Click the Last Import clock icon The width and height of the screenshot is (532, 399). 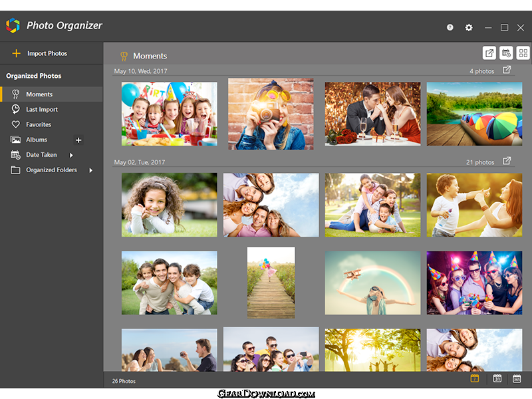tap(15, 109)
